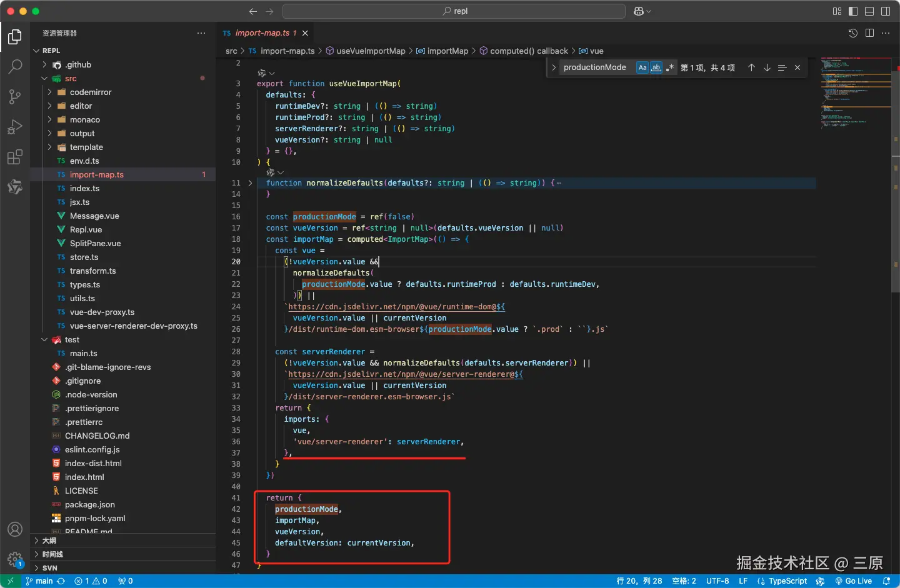900x588 pixels.
Task: Collapse the src folder
Action: [x=70, y=78]
